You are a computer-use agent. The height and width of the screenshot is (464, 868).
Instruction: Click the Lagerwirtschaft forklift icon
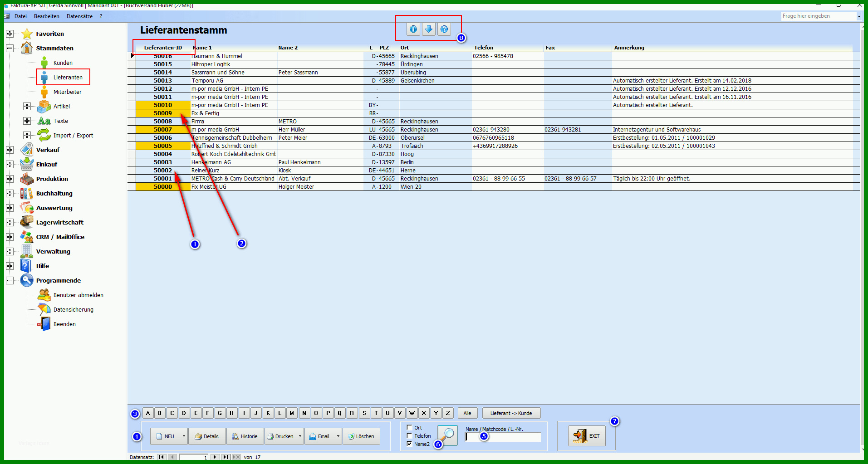pos(27,222)
